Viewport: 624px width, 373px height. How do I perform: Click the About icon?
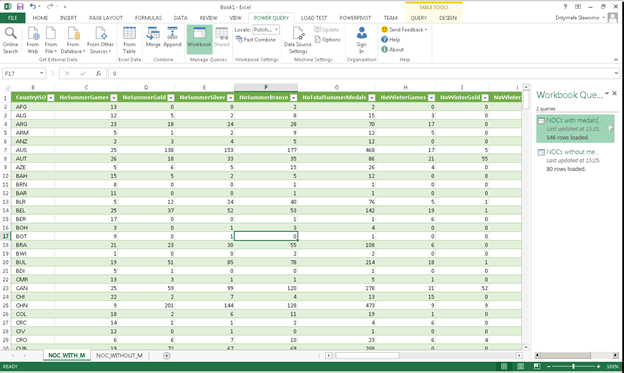[x=392, y=49]
